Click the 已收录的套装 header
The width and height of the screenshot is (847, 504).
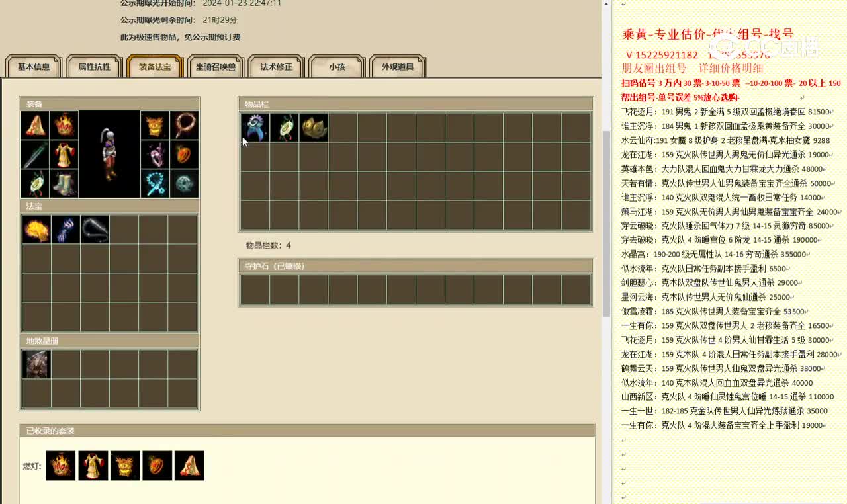[307, 431]
